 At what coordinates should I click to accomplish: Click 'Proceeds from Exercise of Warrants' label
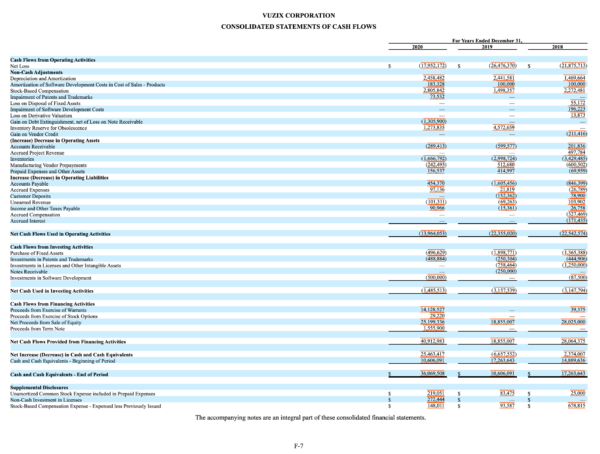coord(48,310)
